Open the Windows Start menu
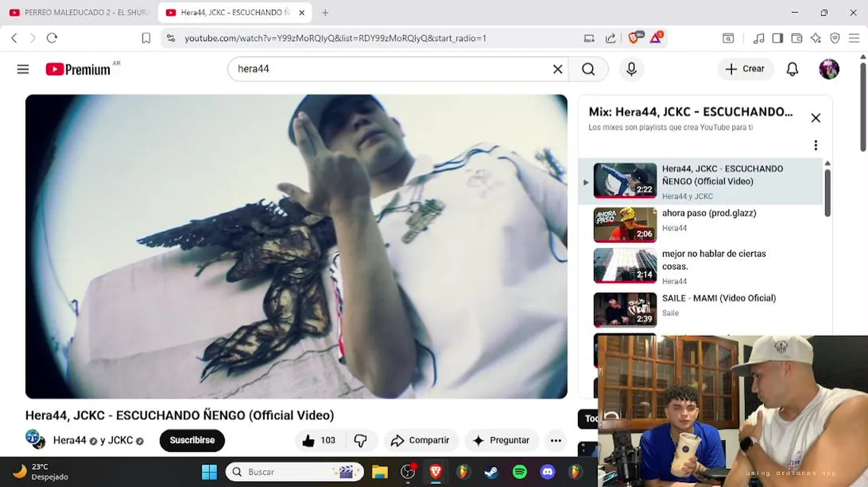Viewport: 868px width, 487px height. [210, 471]
